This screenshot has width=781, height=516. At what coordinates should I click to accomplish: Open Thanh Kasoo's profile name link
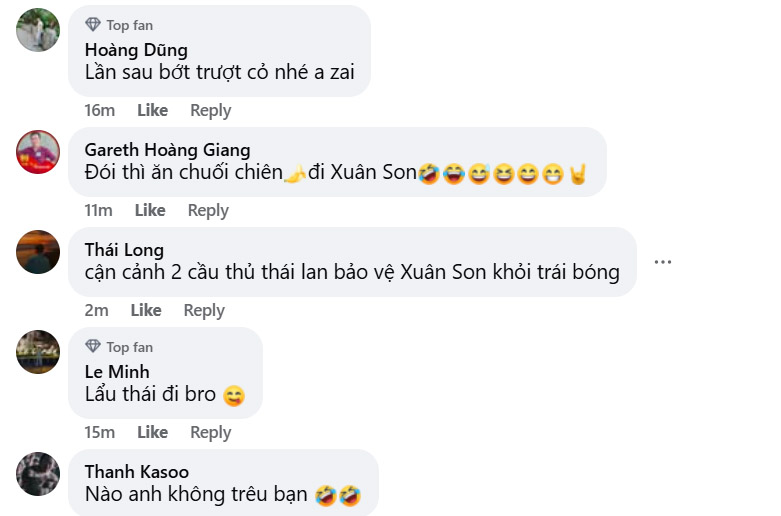[x=136, y=471]
